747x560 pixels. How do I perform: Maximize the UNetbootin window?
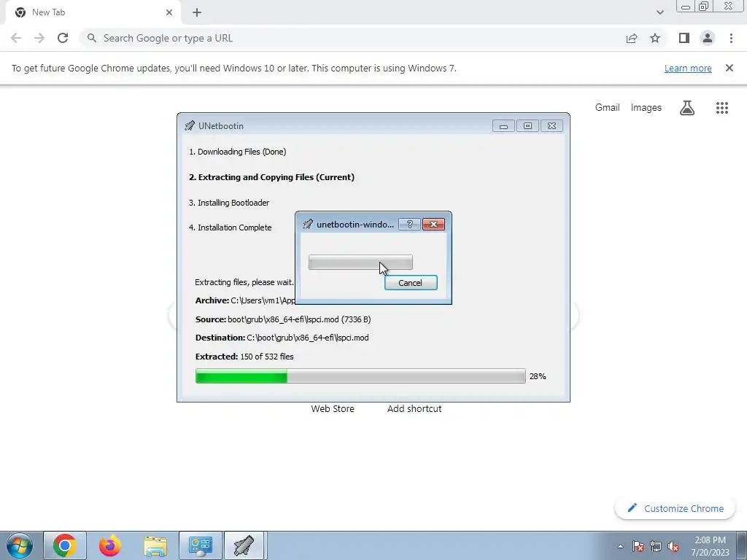point(527,126)
